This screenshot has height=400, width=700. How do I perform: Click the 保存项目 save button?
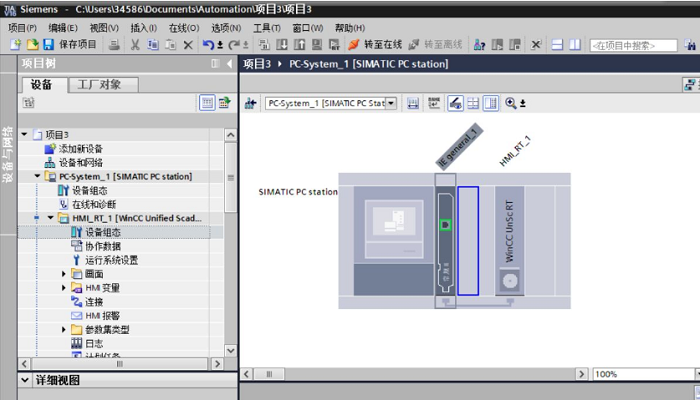coord(70,45)
